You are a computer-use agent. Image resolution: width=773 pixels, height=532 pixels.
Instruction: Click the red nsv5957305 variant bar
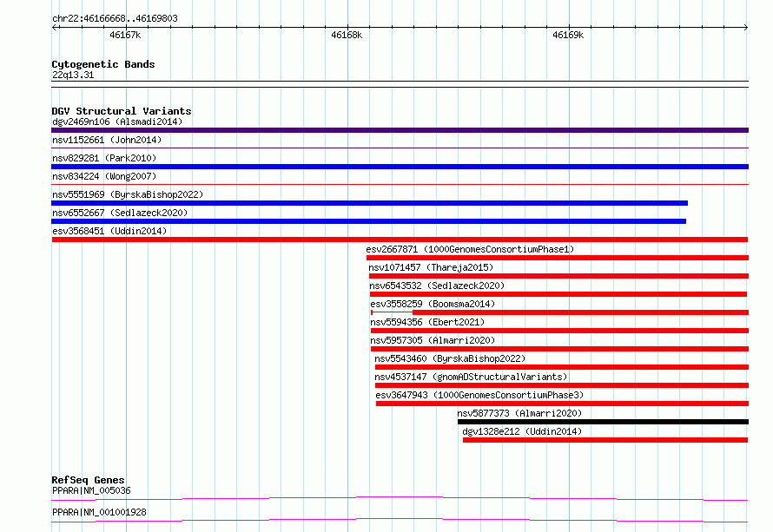point(559,349)
